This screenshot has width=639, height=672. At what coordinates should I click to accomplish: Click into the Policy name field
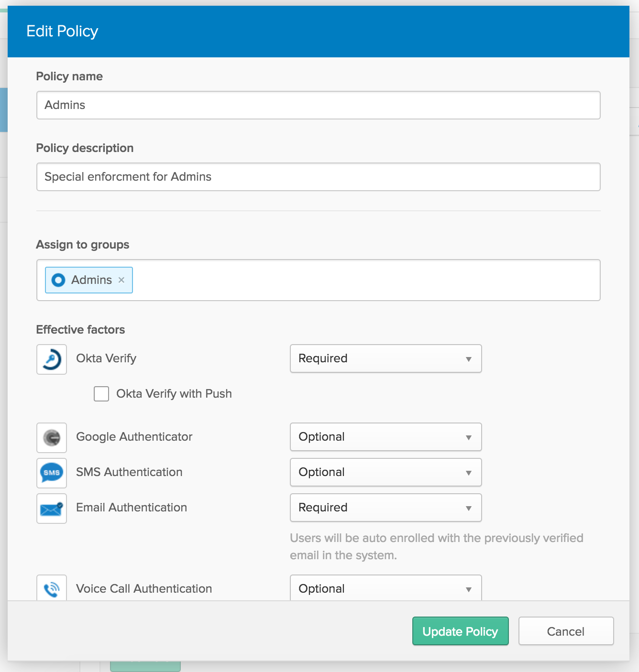tap(318, 105)
